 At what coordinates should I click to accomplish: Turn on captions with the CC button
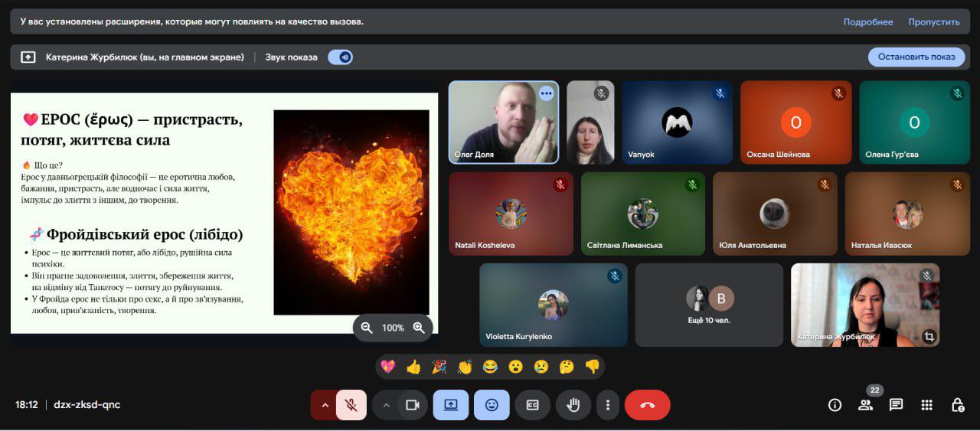coord(532,405)
